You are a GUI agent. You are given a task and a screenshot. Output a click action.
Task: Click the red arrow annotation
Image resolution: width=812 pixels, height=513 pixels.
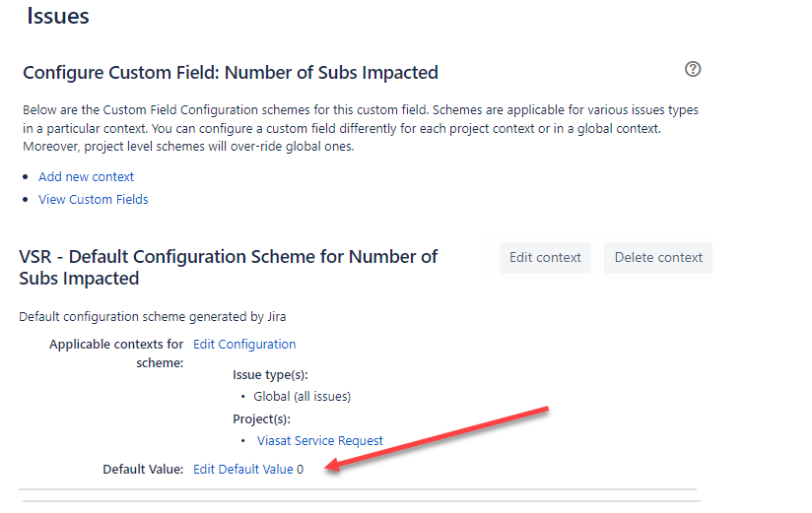click(437, 439)
